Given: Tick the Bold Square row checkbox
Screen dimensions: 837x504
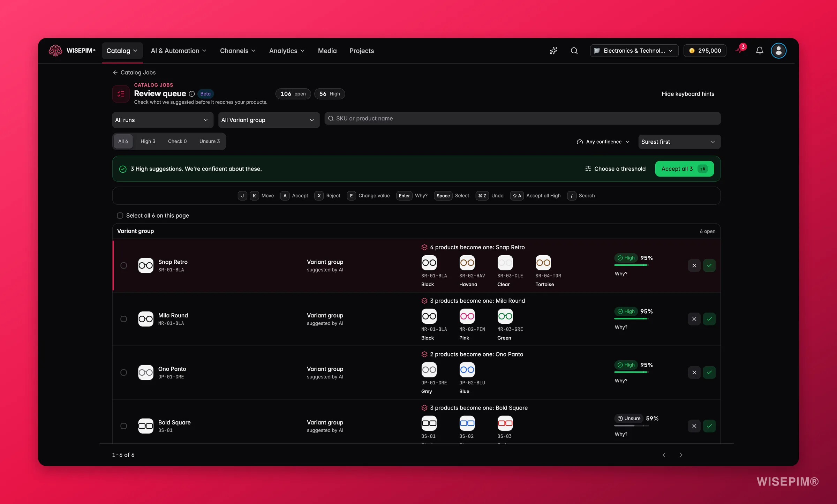Looking at the screenshot, I should [123, 426].
